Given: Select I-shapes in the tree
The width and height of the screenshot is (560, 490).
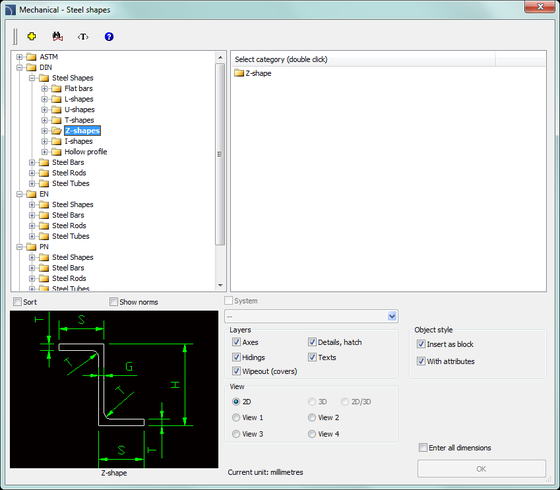Looking at the screenshot, I should (79, 141).
